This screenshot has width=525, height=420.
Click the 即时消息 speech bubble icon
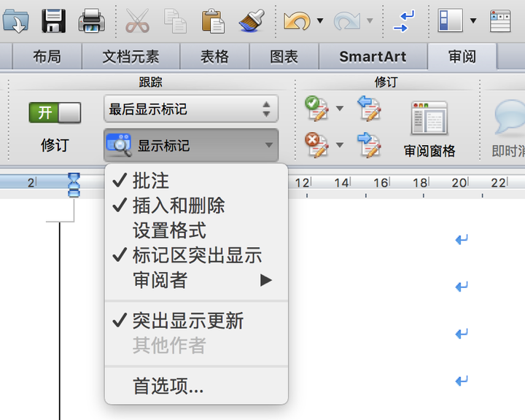point(510,117)
